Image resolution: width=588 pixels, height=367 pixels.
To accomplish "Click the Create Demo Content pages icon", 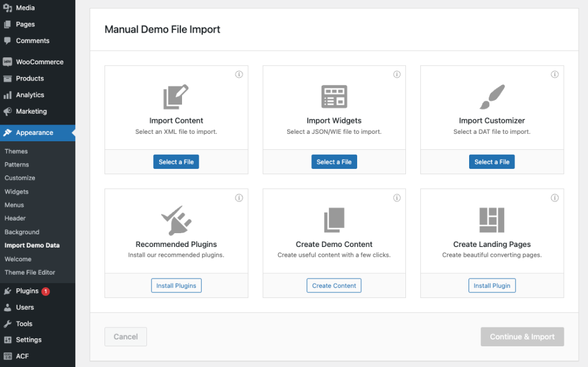I will pyautogui.click(x=334, y=219).
